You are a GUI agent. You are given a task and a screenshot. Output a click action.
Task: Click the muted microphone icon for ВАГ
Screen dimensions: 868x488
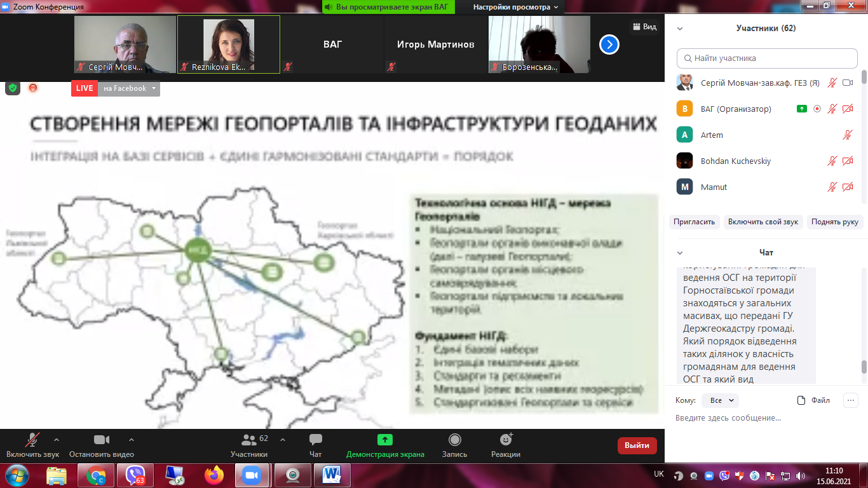point(832,109)
